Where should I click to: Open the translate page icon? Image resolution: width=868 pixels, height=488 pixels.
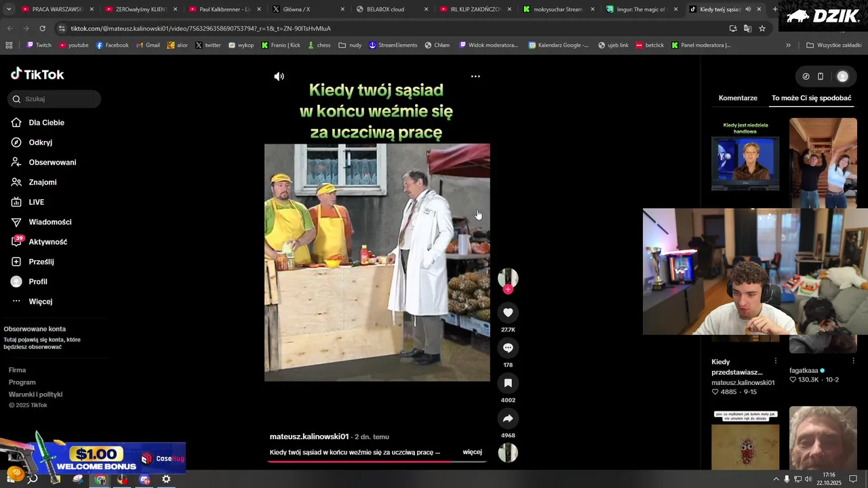click(747, 28)
